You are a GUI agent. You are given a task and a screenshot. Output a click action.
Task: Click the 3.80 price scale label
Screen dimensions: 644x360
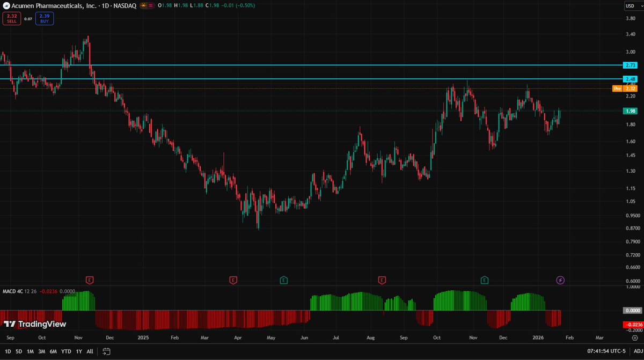[x=631, y=18]
